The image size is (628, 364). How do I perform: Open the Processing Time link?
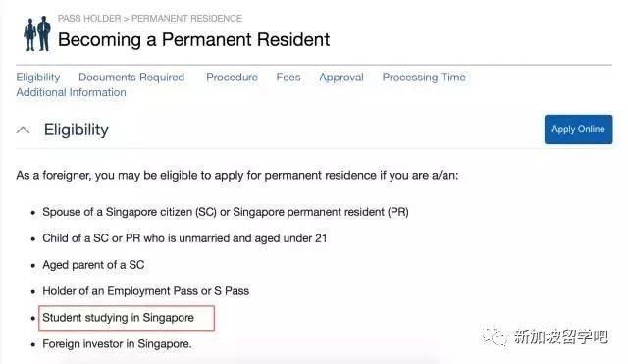[424, 78]
